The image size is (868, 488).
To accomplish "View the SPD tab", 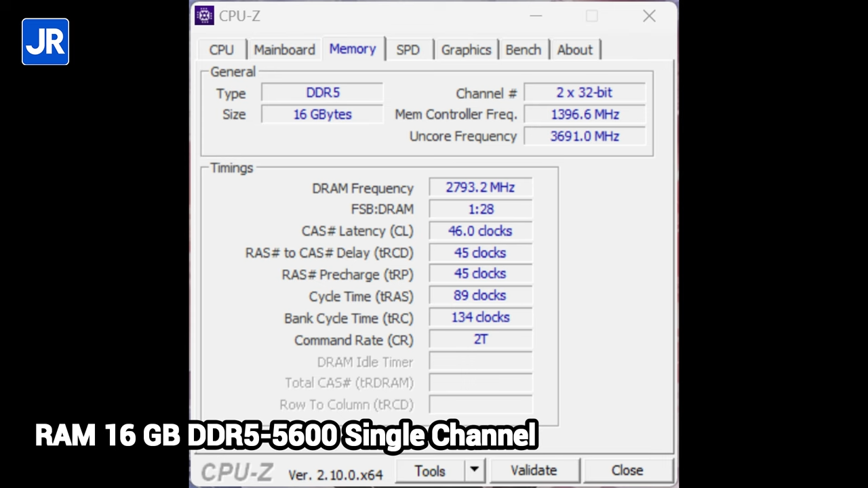I will [x=408, y=49].
